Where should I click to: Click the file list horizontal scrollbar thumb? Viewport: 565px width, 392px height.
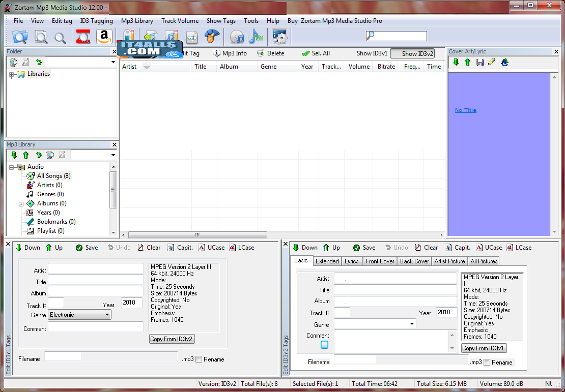point(197,235)
